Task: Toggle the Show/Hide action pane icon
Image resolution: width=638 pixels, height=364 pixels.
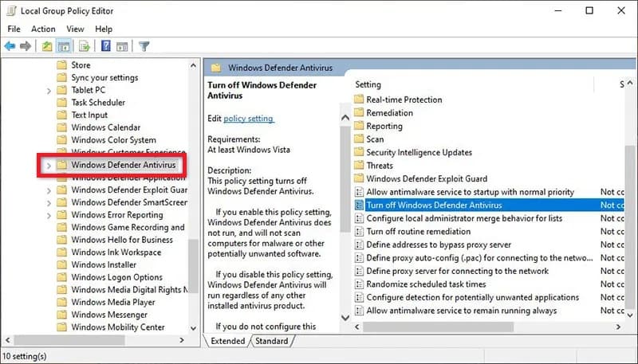Action: [x=122, y=46]
